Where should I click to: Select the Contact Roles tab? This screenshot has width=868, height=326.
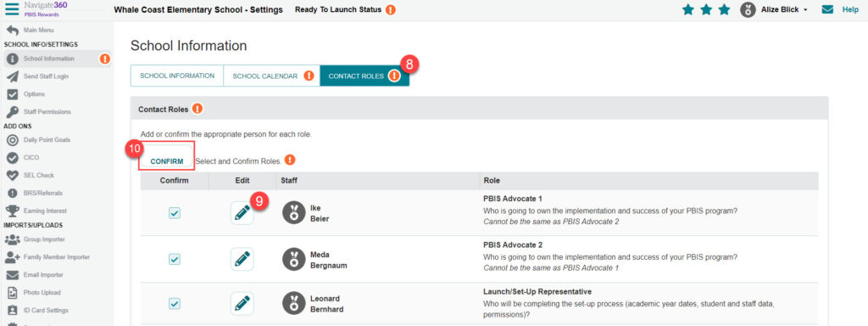point(364,76)
